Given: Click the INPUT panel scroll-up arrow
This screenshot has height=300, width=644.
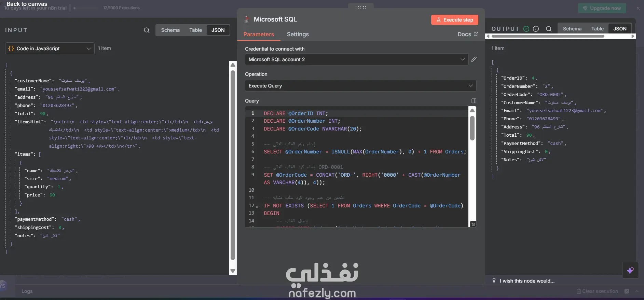Looking at the screenshot, I should (x=233, y=65).
